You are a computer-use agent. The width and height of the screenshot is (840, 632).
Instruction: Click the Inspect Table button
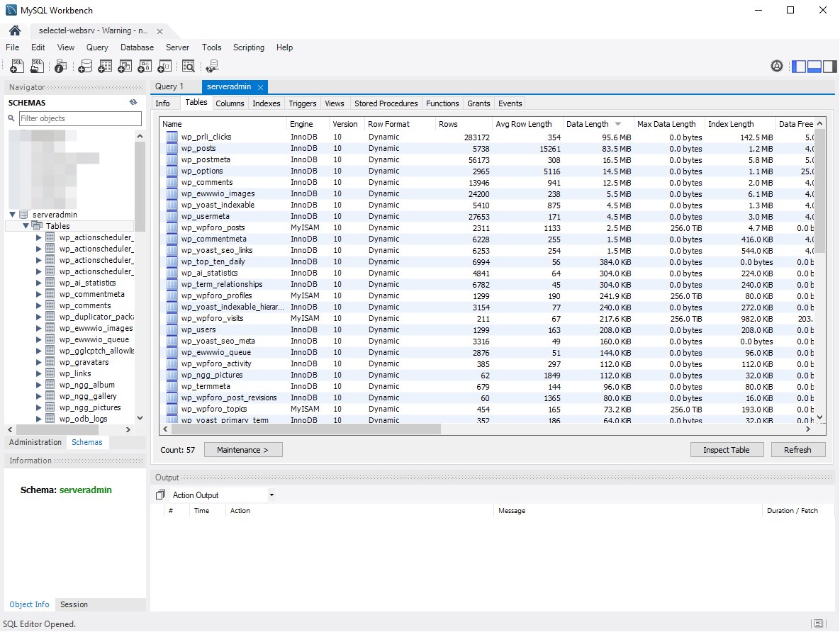(727, 450)
